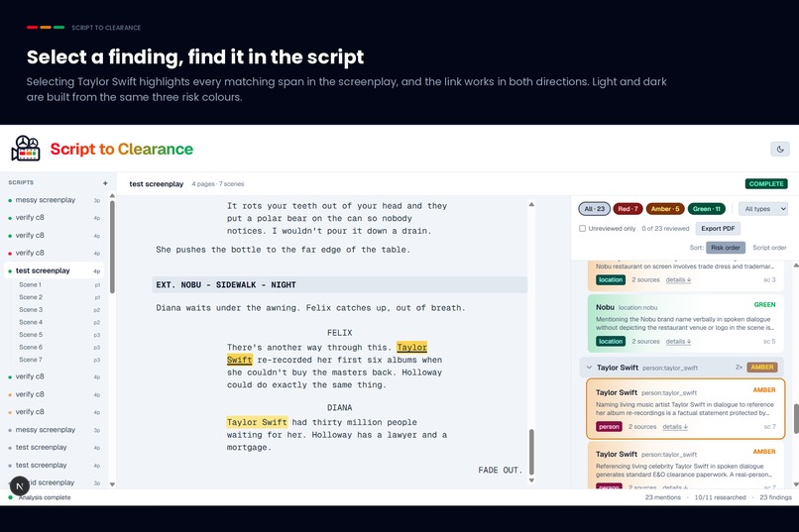Image resolution: width=799 pixels, height=532 pixels.
Task: Collapse the Taylor Swift group chevron
Action: coord(589,368)
